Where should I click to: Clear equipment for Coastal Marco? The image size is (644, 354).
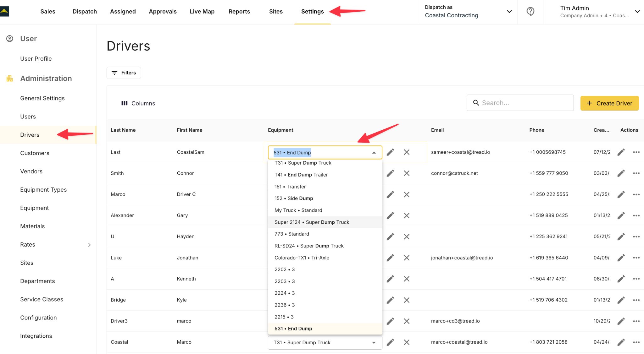tap(407, 342)
